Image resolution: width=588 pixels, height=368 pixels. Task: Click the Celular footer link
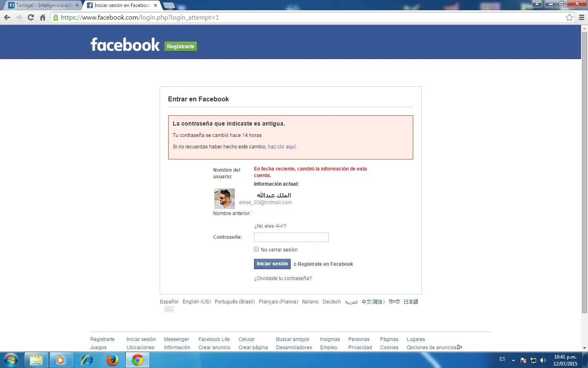[247, 339]
